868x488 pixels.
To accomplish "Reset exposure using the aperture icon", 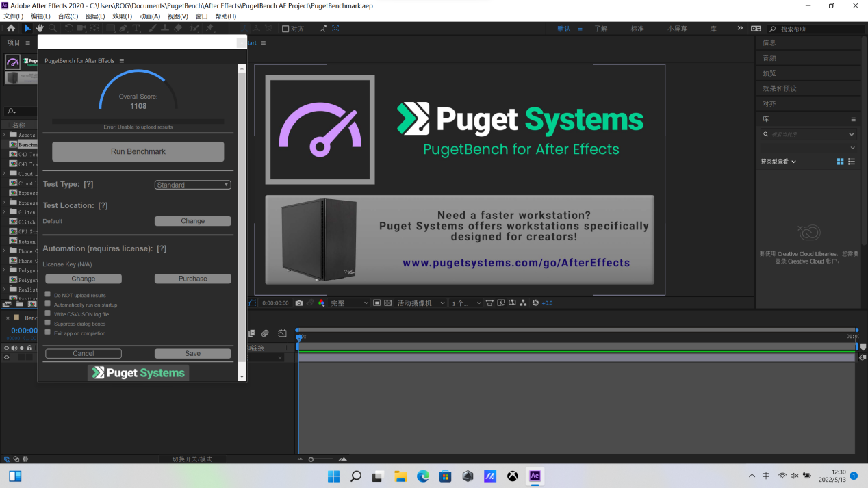I will click(535, 303).
